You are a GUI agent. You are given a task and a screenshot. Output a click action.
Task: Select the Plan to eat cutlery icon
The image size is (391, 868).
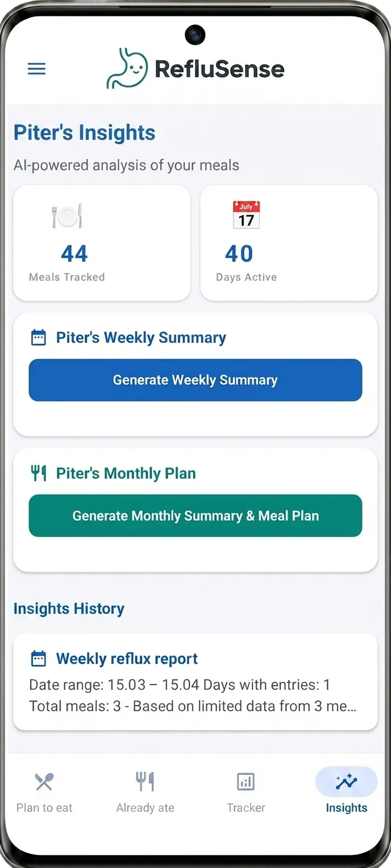(44, 782)
